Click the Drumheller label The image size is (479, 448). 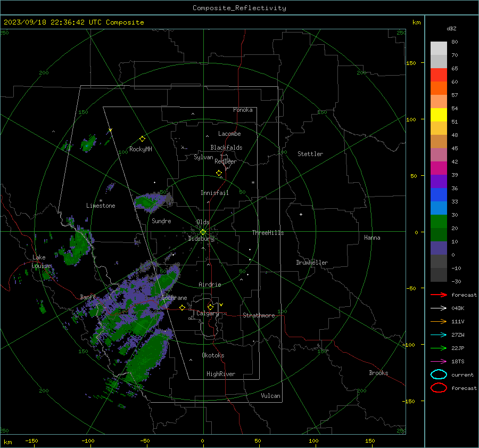(312, 263)
